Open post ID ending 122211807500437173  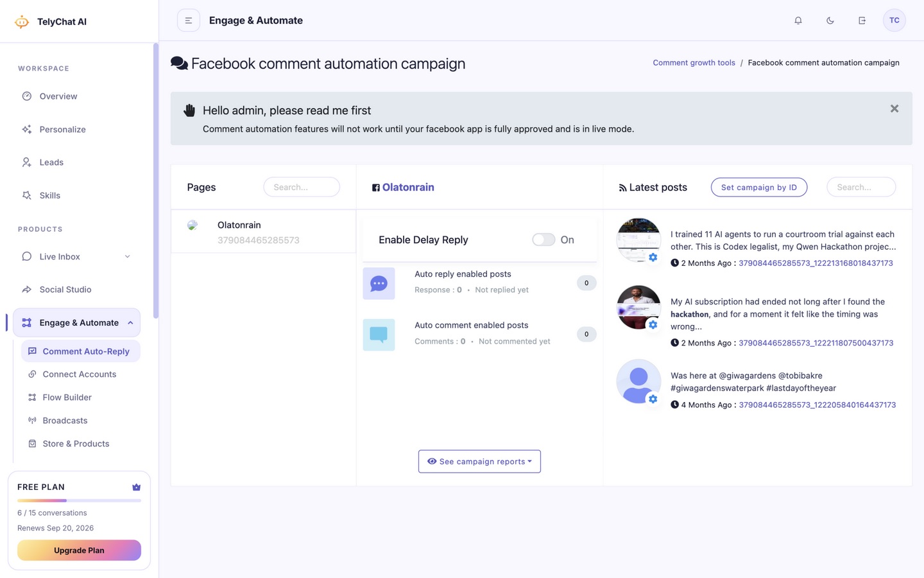(816, 343)
